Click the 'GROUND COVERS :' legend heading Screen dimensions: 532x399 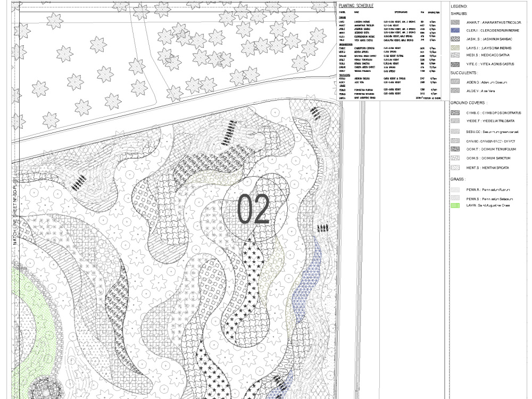(x=469, y=103)
